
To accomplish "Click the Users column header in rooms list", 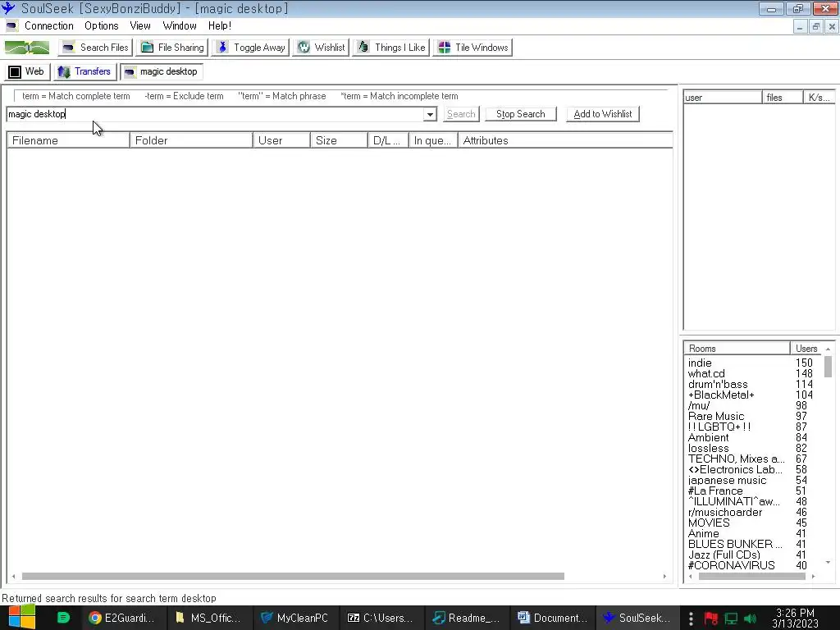I will click(806, 348).
